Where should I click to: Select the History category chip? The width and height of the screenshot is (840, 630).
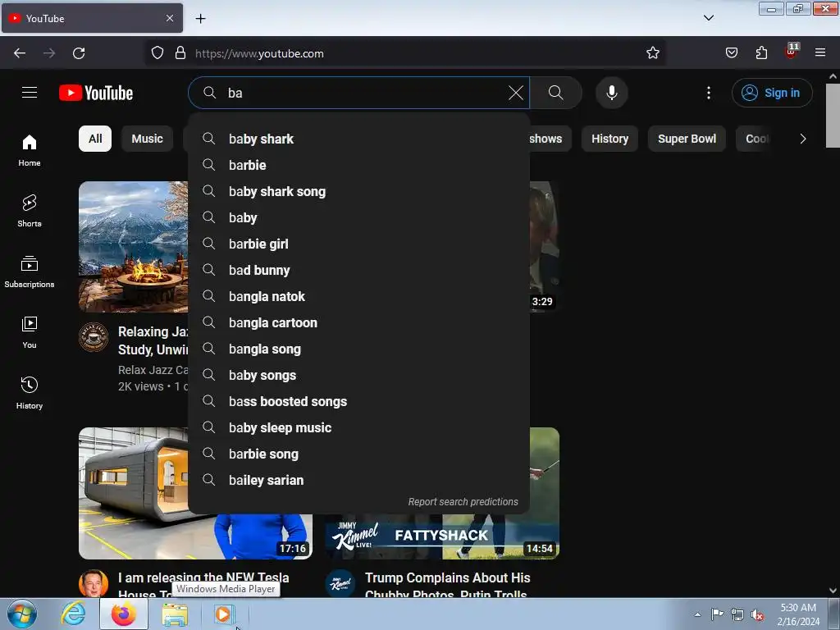609,139
